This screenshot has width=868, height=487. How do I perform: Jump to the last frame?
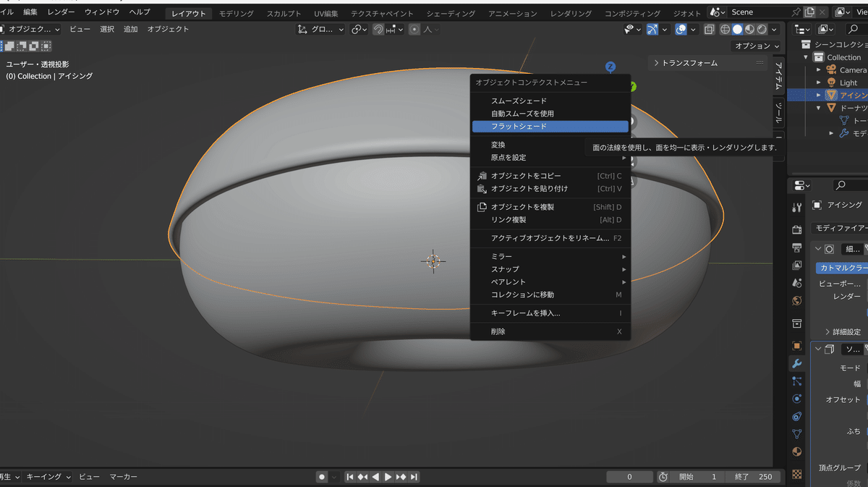tap(414, 477)
